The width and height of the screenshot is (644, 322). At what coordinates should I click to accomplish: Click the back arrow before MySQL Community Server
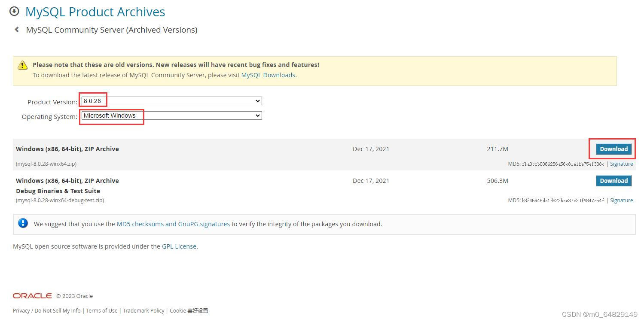(17, 30)
